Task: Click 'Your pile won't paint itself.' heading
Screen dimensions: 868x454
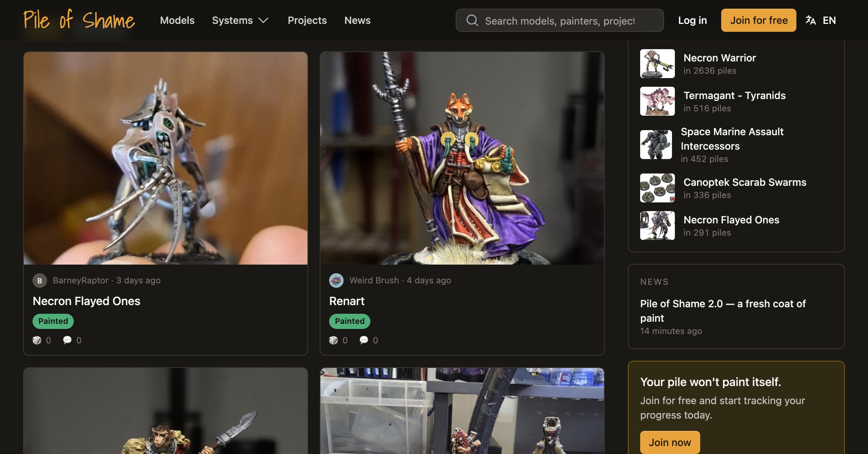Action: click(711, 382)
